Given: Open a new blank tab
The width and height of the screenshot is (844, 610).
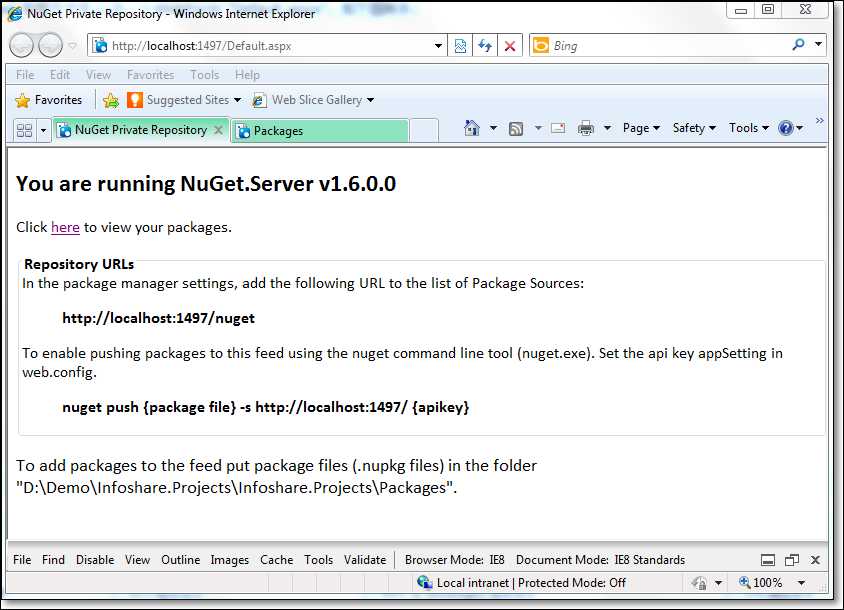Looking at the screenshot, I should coord(424,131).
